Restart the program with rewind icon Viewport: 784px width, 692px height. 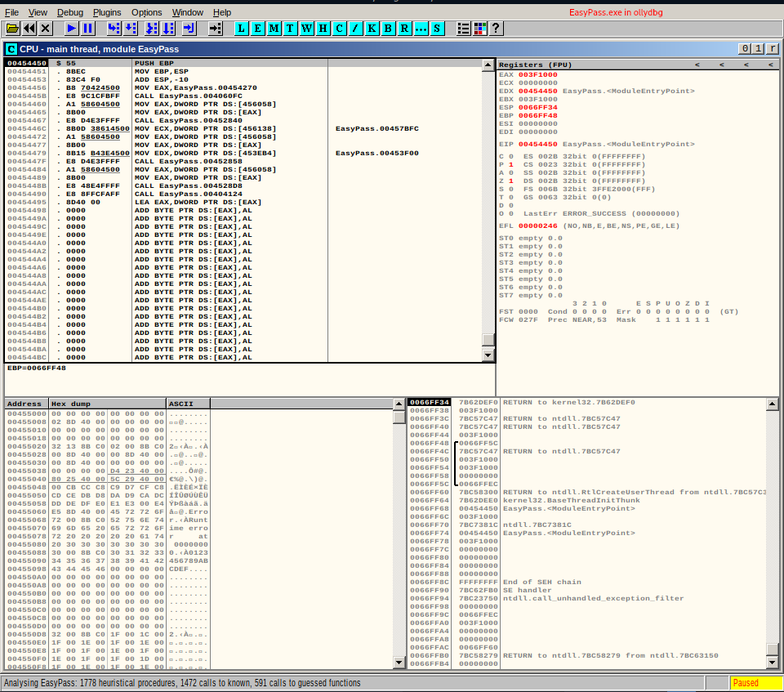pyautogui.click(x=29, y=29)
